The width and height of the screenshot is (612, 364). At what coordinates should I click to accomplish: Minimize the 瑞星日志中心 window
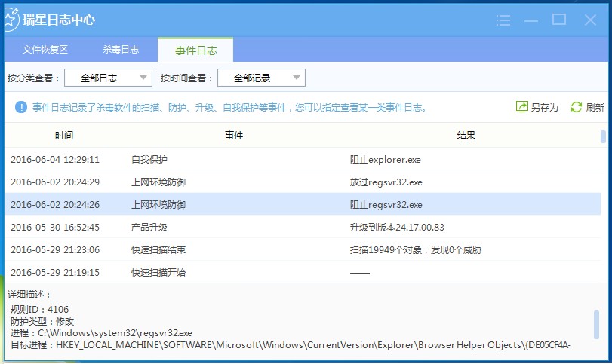(531, 20)
